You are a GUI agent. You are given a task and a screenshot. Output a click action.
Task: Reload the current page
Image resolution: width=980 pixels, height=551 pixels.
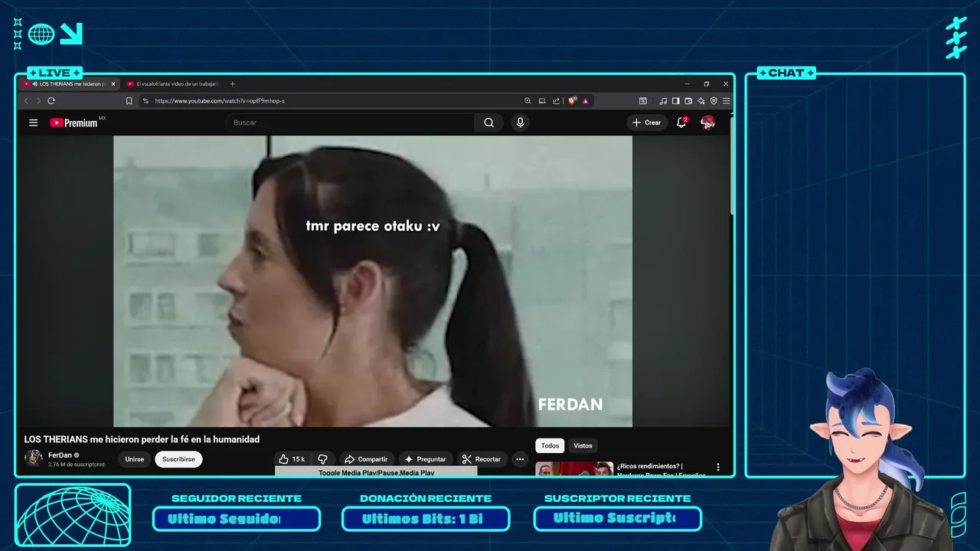coord(51,101)
